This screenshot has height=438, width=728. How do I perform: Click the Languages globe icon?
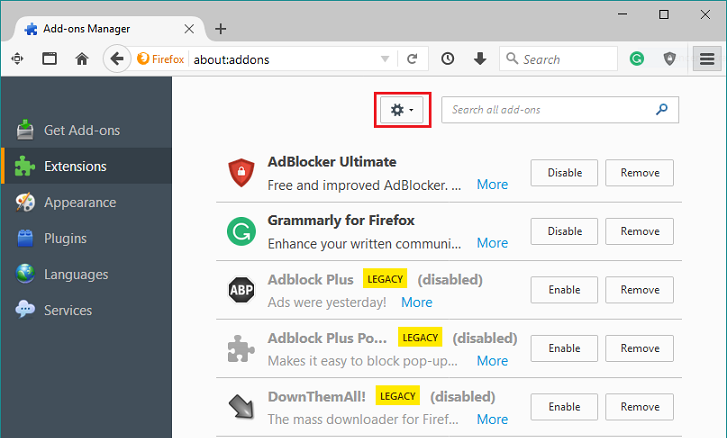tap(25, 274)
